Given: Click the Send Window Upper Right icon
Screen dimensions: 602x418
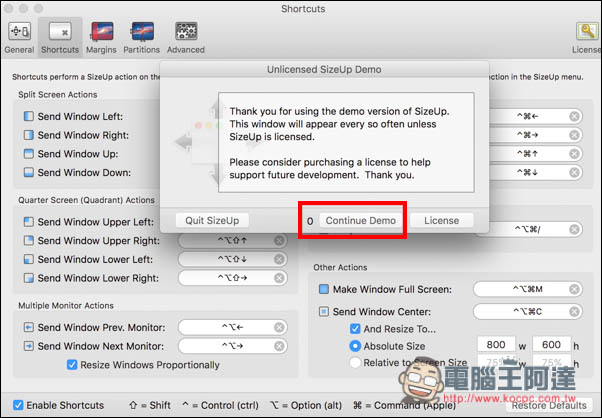Looking at the screenshot, I should (x=28, y=240).
